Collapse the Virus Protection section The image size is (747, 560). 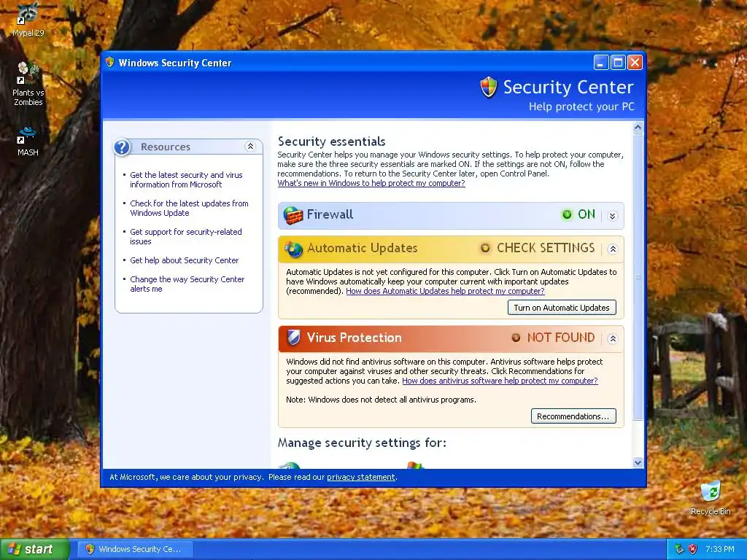click(613, 338)
